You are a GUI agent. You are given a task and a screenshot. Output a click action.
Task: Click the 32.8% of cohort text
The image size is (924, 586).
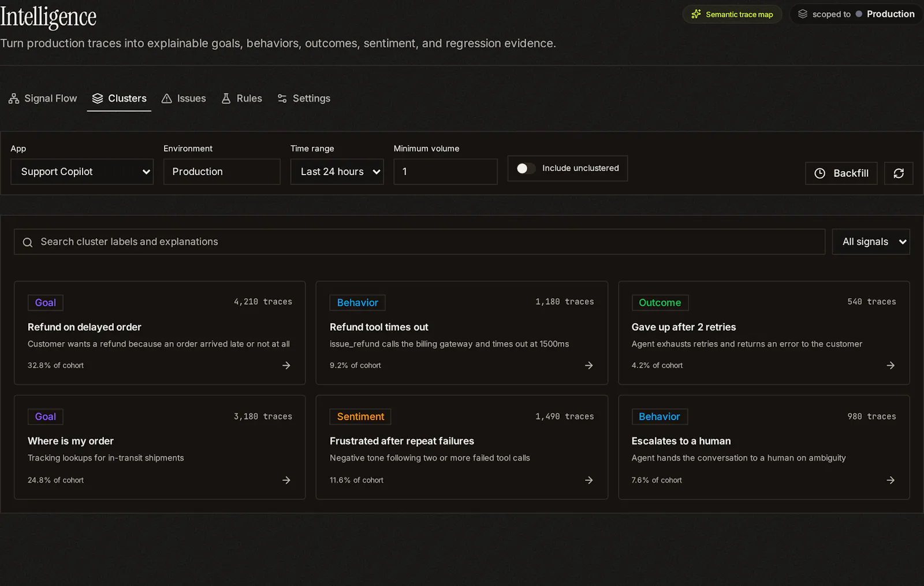click(55, 365)
